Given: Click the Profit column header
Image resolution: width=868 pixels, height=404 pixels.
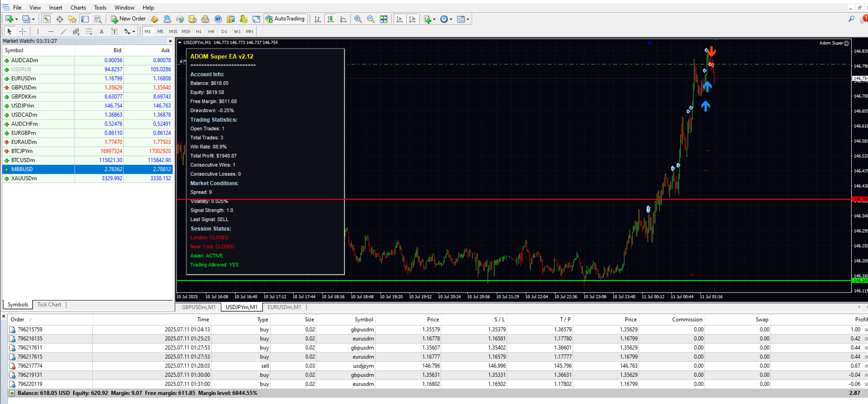Looking at the screenshot, I should [861, 320].
